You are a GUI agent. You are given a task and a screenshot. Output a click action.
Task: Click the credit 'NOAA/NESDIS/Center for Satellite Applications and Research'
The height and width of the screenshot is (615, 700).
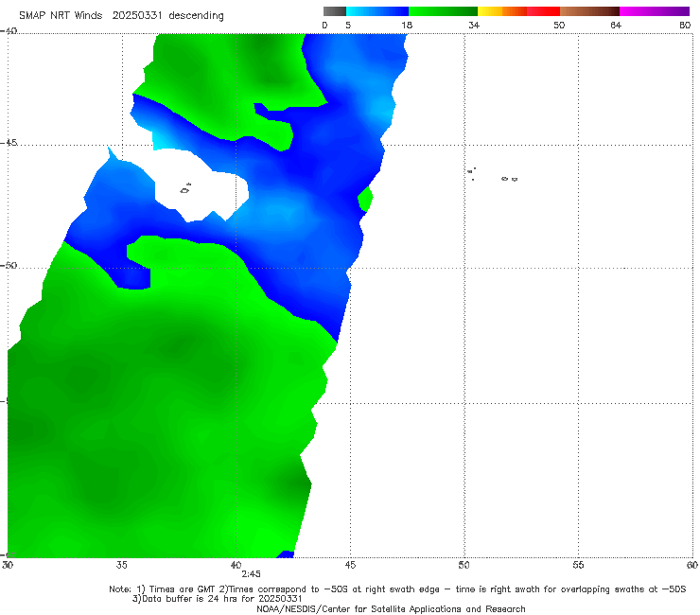[391, 609]
